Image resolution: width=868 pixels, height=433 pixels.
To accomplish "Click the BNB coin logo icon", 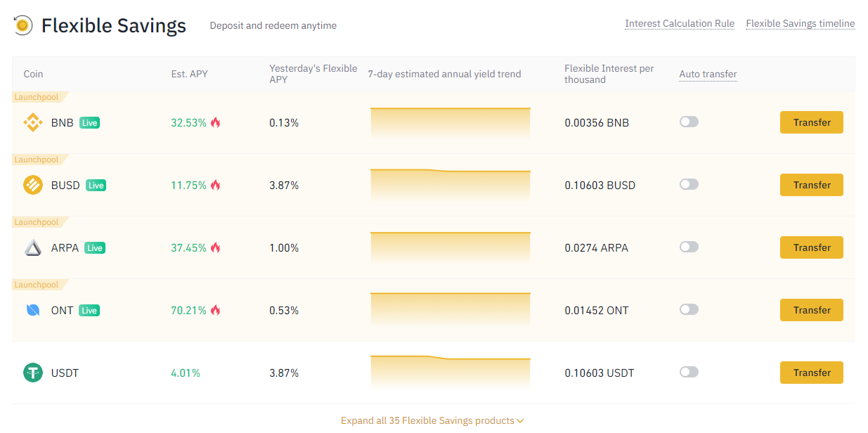I will click(33, 122).
